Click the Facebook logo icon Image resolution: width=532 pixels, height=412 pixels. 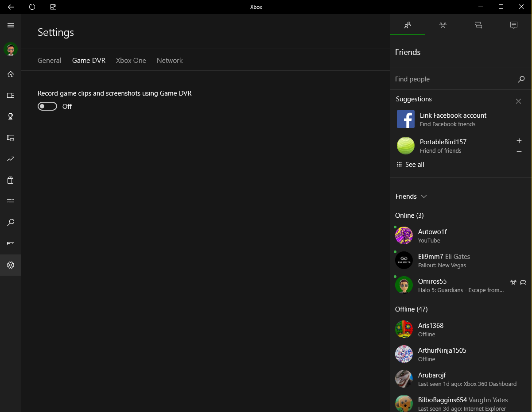[x=406, y=119]
